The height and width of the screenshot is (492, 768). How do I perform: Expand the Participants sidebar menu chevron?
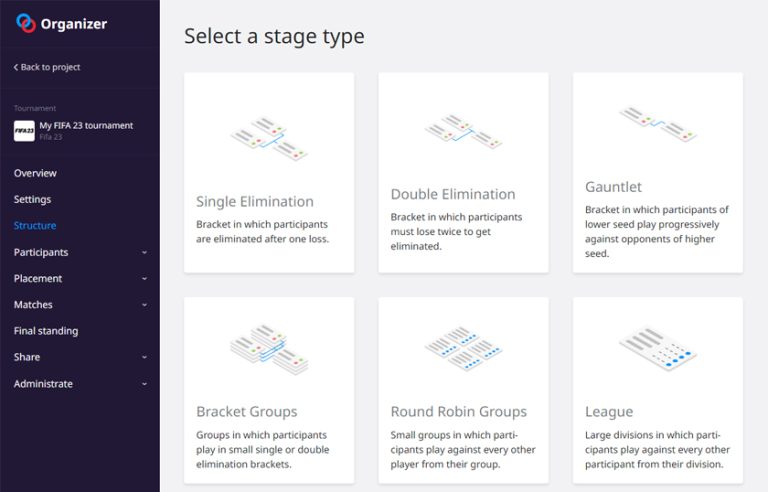(145, 253)
